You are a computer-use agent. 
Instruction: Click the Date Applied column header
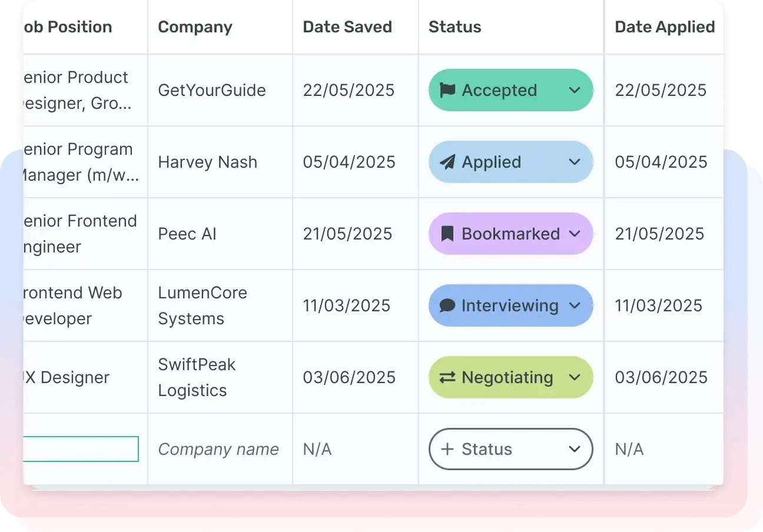point(665,26)
